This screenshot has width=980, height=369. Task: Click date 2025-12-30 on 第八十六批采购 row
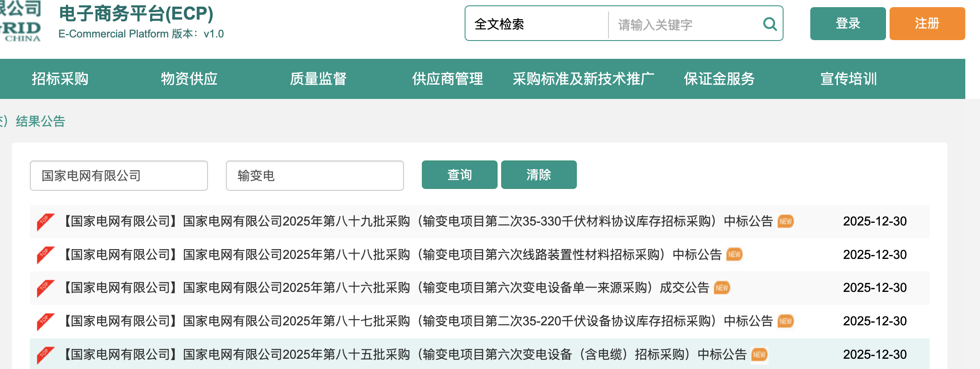(875, 288)
